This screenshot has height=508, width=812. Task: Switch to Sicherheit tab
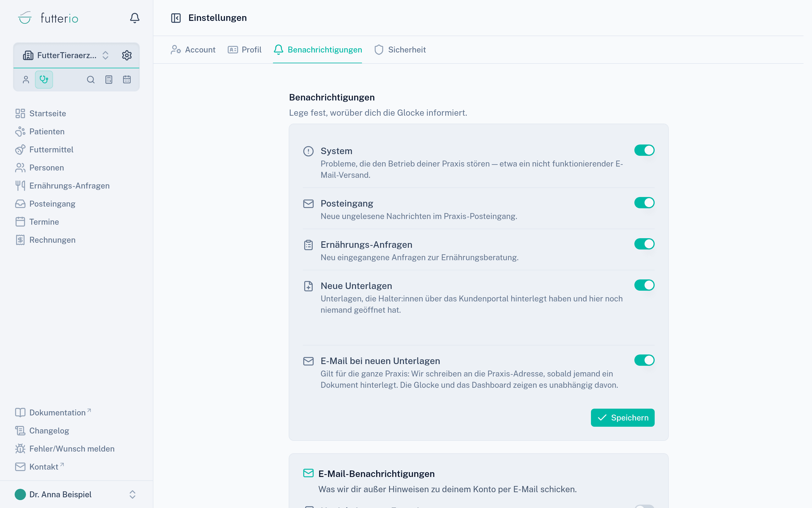tap(400, 50)
